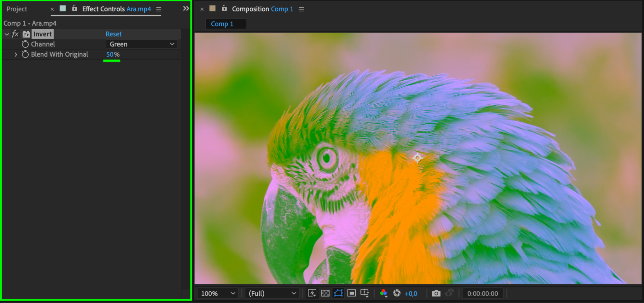Click the Region of Interest icon
This screenshot has height=303, width=644.
click(351, 293)
